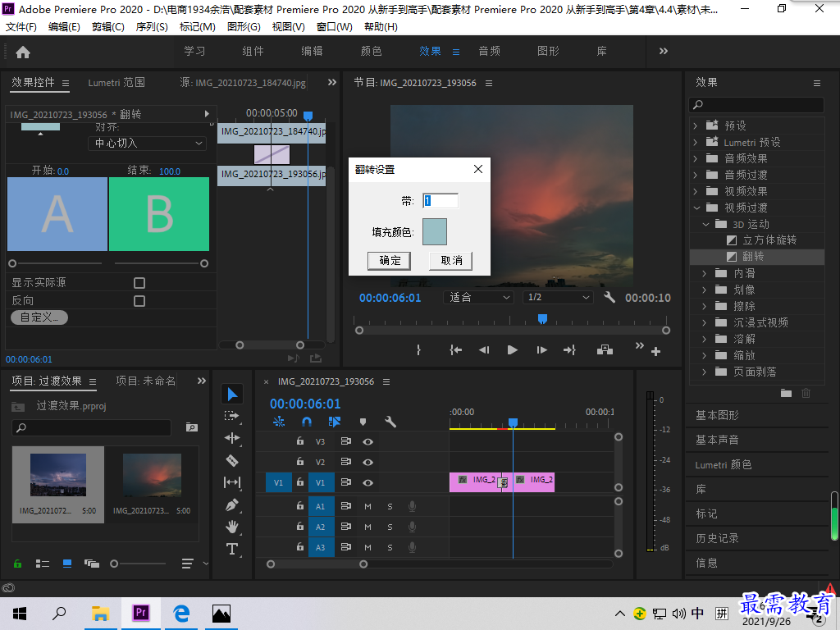The image size is (840, 630).
Task: Click the Effects panel search field
Action: coord(756,105)
